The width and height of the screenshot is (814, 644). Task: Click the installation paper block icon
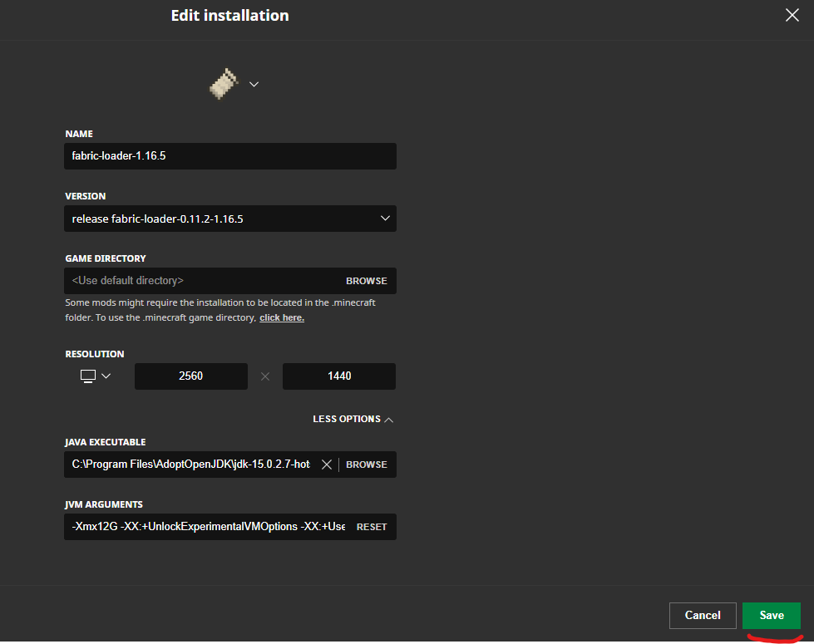[x=224, y=84]
